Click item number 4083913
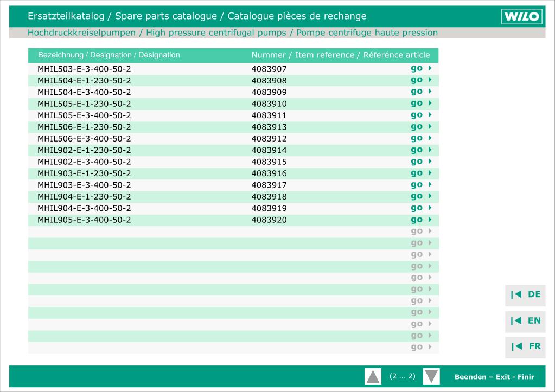The image size is (555, 392). (269, 127)
